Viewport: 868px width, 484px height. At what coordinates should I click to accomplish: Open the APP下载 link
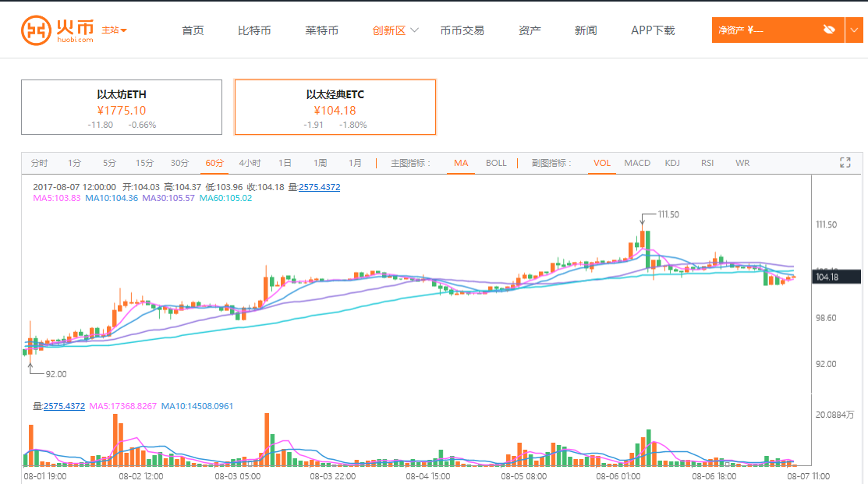653,30
